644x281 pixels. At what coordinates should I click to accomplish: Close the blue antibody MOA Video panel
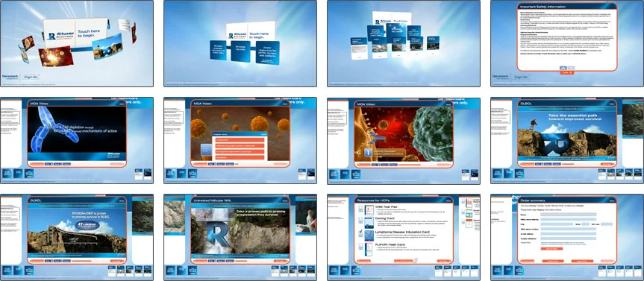(x=122, y=104)
